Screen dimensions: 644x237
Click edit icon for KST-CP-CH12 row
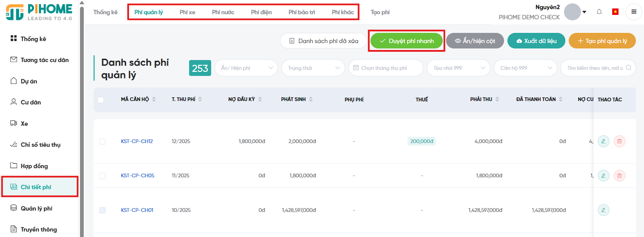click(x=603, y=141)
